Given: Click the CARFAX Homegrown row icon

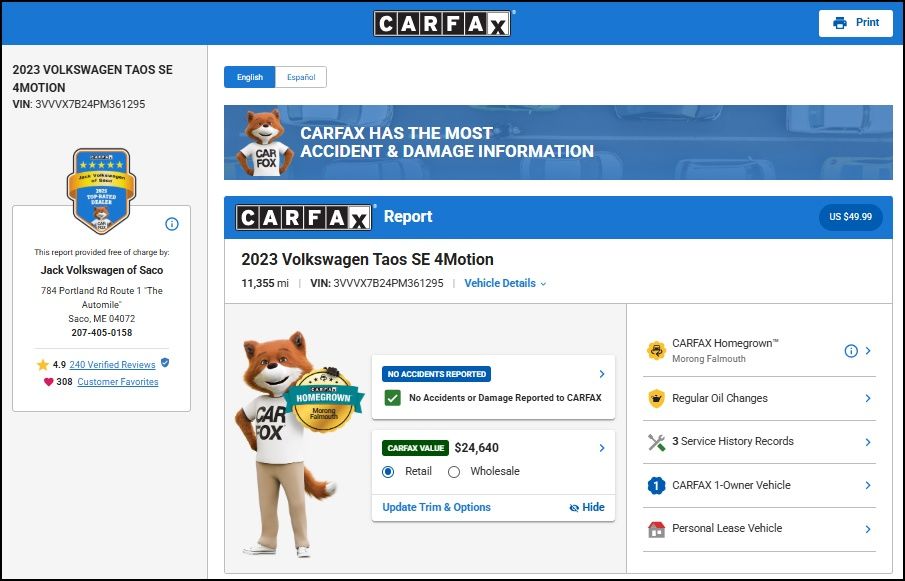Looking at the screenshot, I should (656, 350).
